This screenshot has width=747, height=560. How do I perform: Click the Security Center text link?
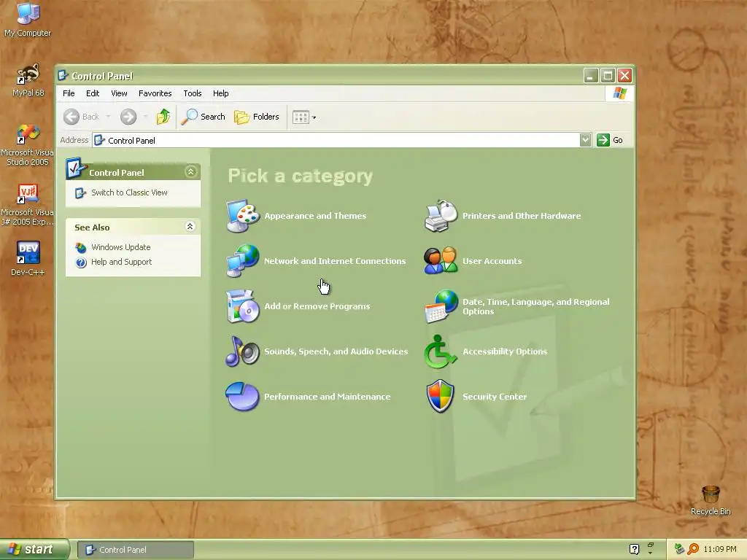[x=495, y=397]
